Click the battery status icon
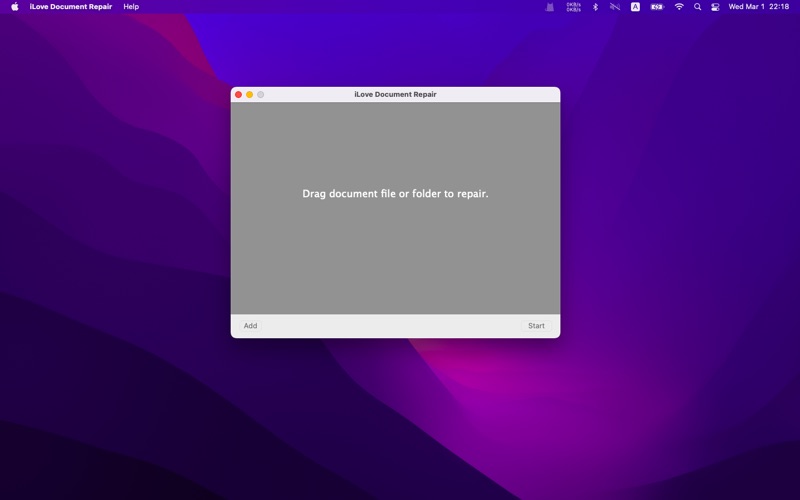Viewport: 800px width, 500px height. [x=657, y=7]
